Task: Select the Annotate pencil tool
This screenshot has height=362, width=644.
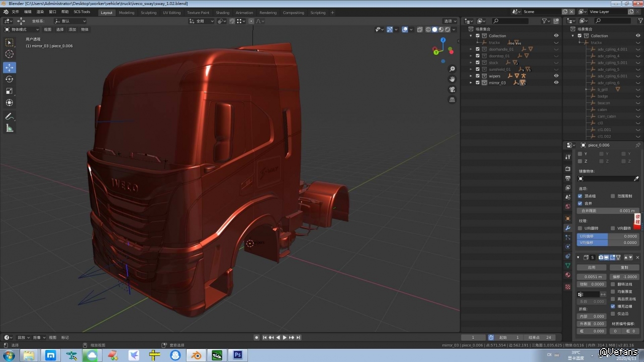Action: (x=10, y=116)
